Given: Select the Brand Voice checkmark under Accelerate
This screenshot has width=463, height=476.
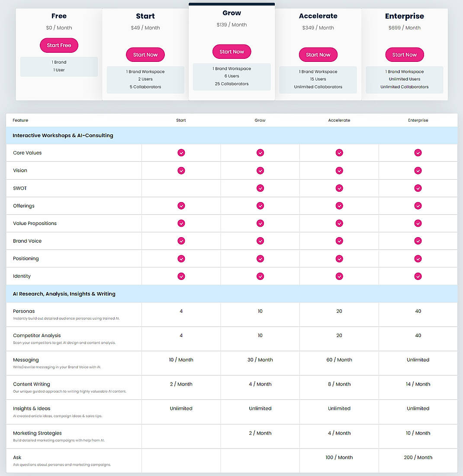Looking at the screenshot, I should coord(339,241).
